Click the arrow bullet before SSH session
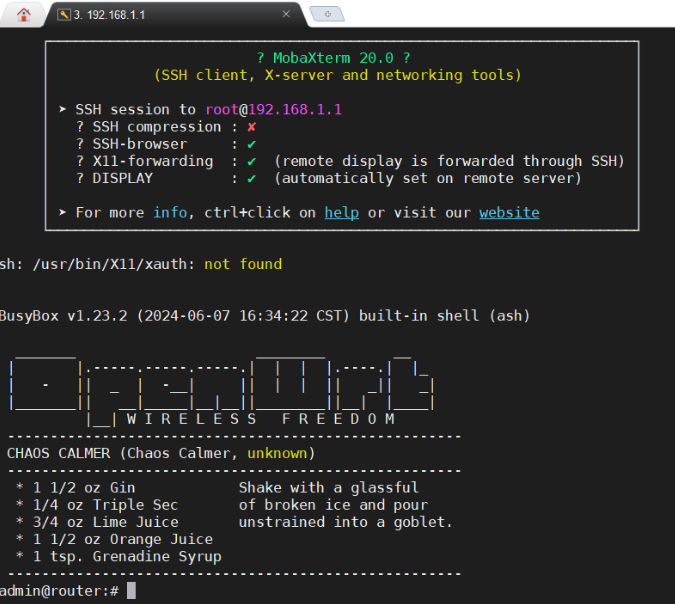The image size is (675, 604). (x=62, y=109)
